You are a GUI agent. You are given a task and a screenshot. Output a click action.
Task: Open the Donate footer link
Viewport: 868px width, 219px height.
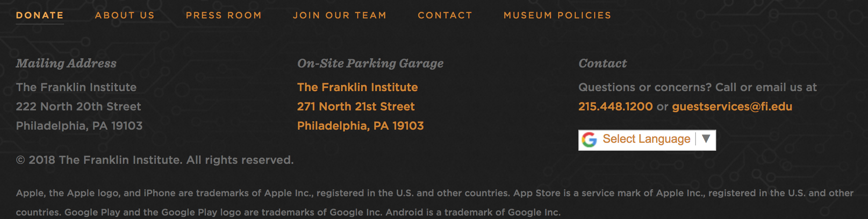pyautogui.click(x=40, y=15)
